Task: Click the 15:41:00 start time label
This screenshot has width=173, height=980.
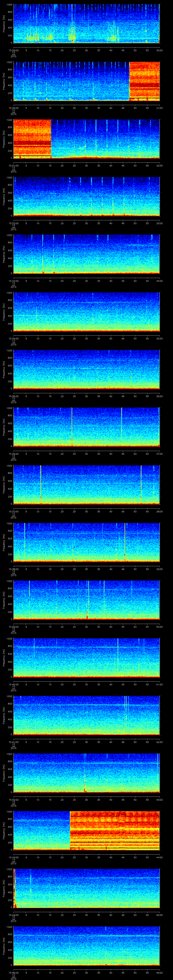Action: coord(13,742)
